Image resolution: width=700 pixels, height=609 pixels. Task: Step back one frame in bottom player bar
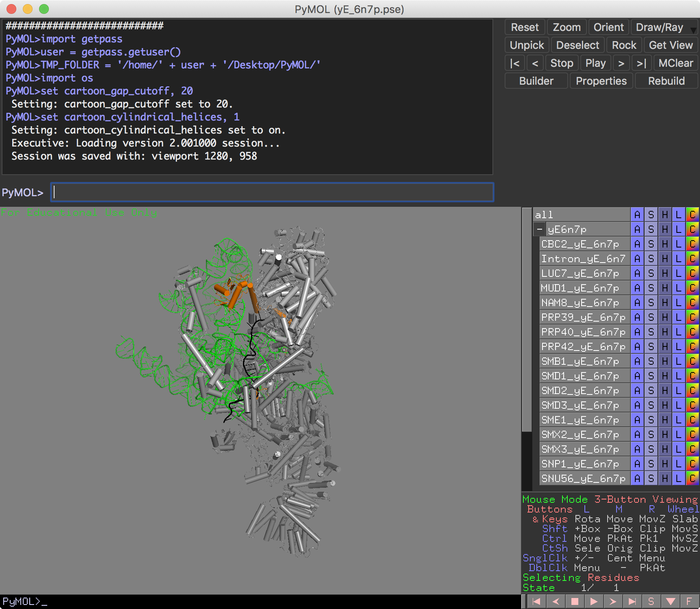coord(556,601)
